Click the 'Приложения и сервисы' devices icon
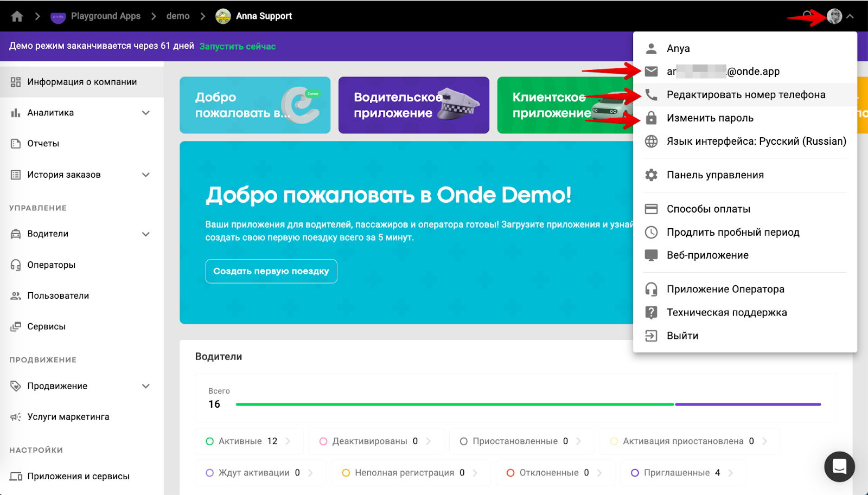This screenshot has width=868, height=495. [x=16, y=476]
